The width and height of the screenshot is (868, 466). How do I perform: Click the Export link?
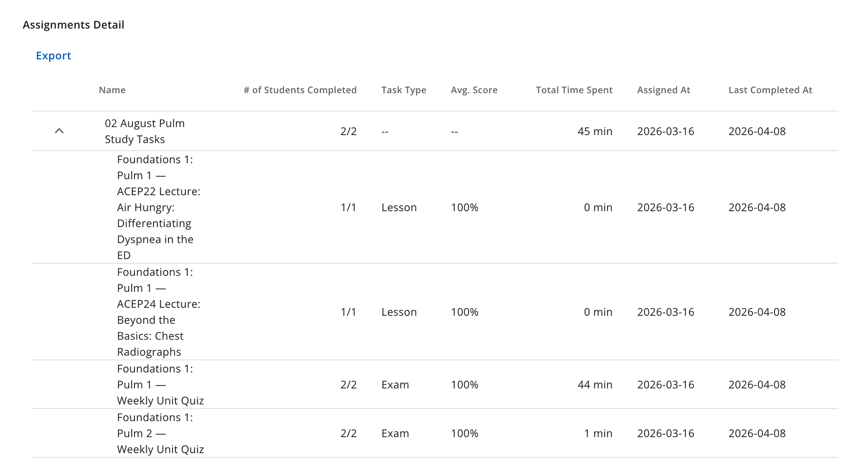pyautogui.click(x=53, y=55)
